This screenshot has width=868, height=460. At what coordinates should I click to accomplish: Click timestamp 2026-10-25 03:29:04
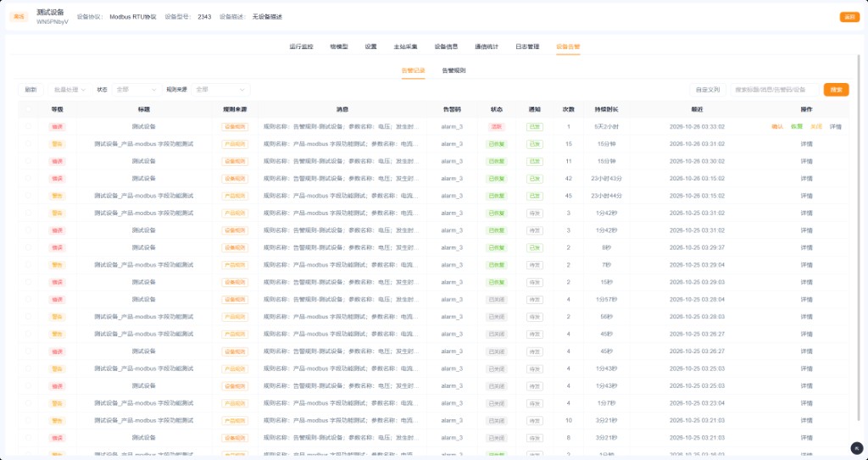697,265
